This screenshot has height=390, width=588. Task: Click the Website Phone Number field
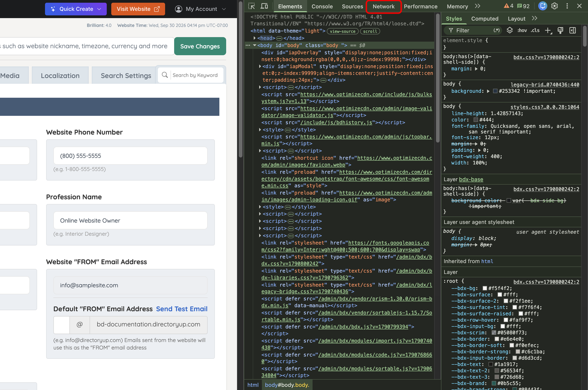pos(130,156)
